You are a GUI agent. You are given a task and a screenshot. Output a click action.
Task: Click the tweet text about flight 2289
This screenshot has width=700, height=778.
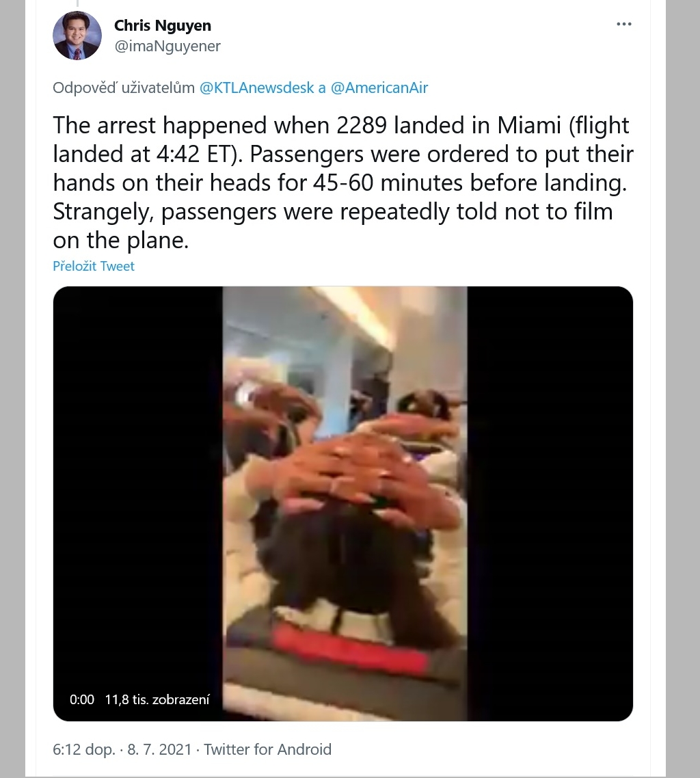(x=342, y=183)
